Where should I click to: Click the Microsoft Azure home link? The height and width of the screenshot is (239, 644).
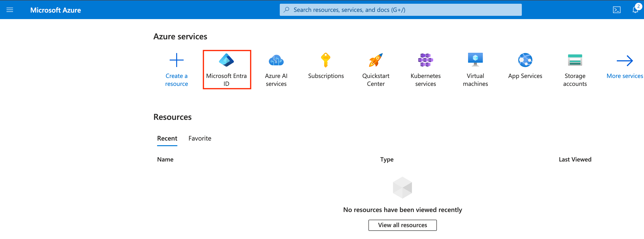click(x=55, y=10)
